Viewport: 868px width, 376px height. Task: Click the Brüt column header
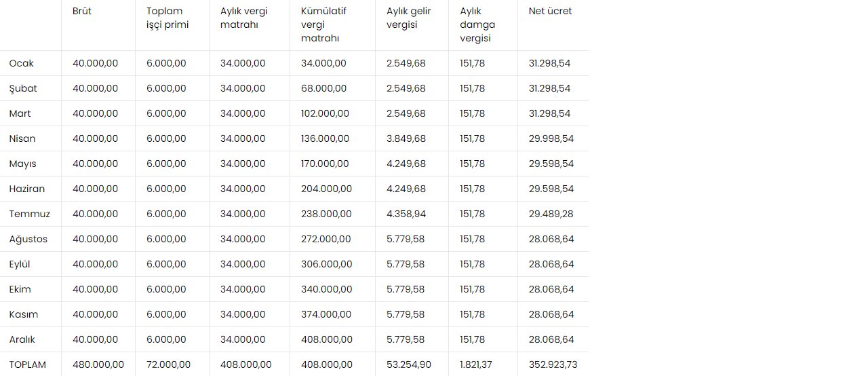click(x=82, y=12)
